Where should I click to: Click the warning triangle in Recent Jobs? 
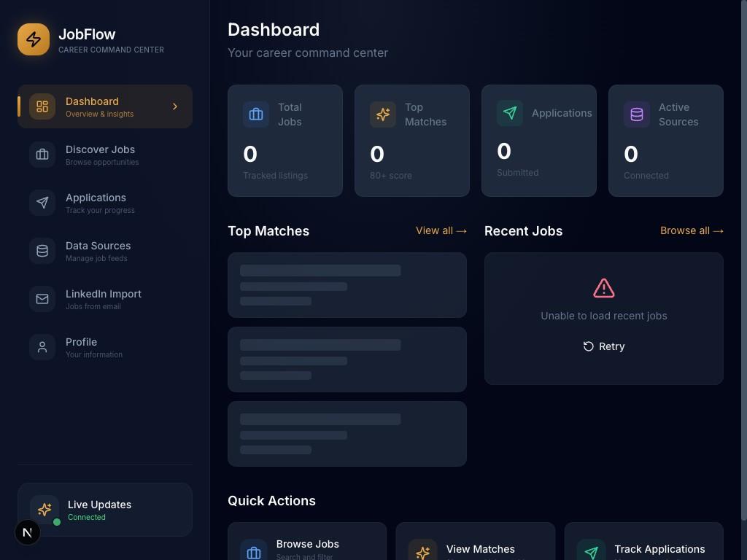(x=603, y=288)
